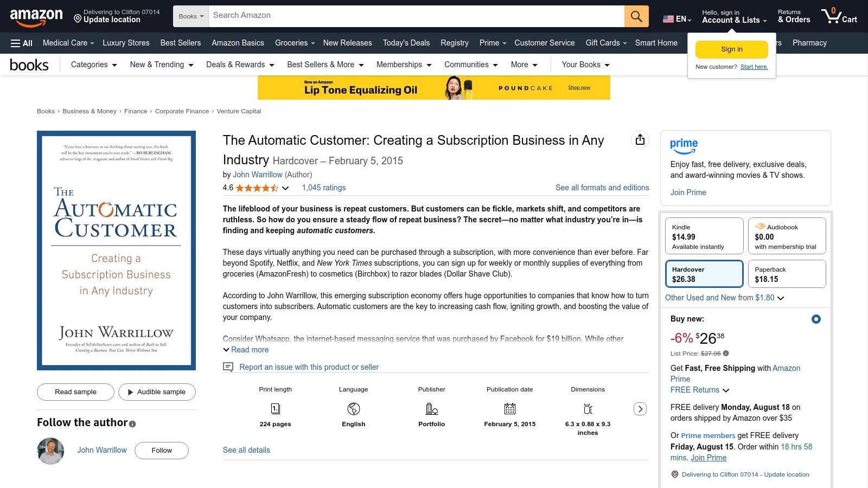Open New Releases page
The height and width of the screenshot is (488, 868).
click(x=348, y=43)
